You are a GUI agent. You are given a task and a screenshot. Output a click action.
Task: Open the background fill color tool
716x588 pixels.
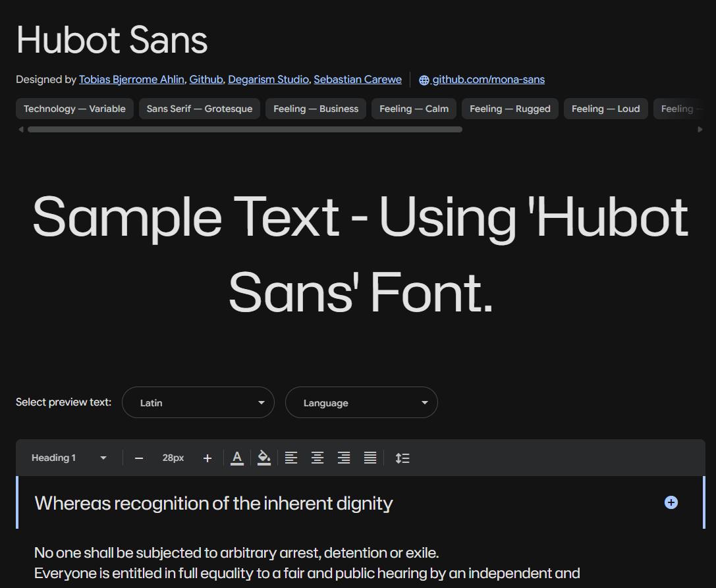coord(264,458)
